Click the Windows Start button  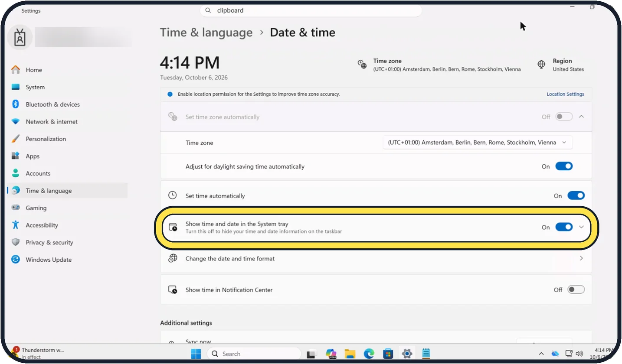click(x=196, y=354)
